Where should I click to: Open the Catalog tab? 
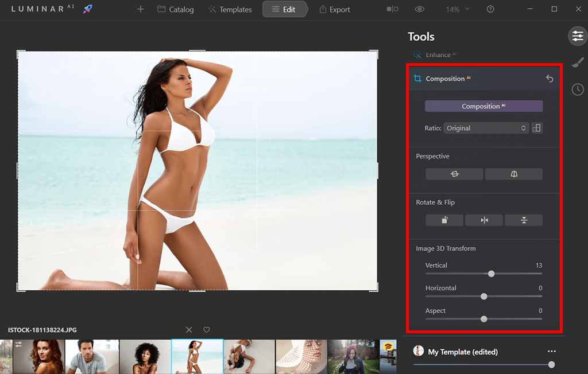(x=176, y=9)
